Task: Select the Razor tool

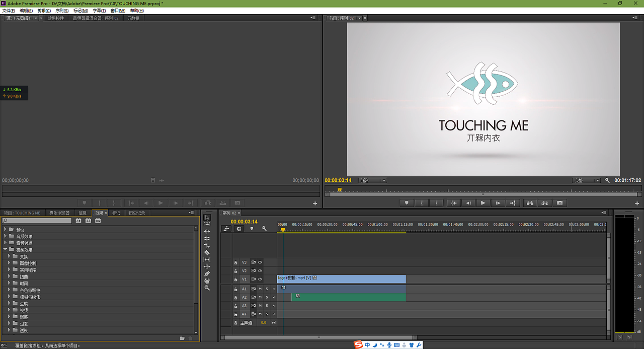Action: 207,253
